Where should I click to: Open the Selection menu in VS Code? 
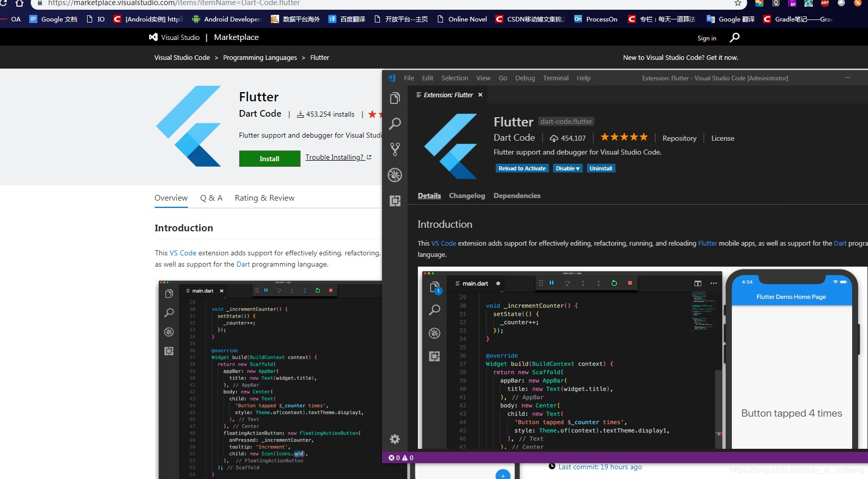click(x=455, y=78)
